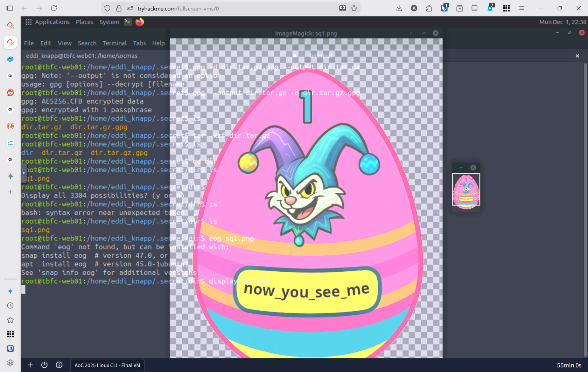Open the AI chatbot sparkle in sidebar
Viewport: 588px width, 372px height.
pos(10,291)
